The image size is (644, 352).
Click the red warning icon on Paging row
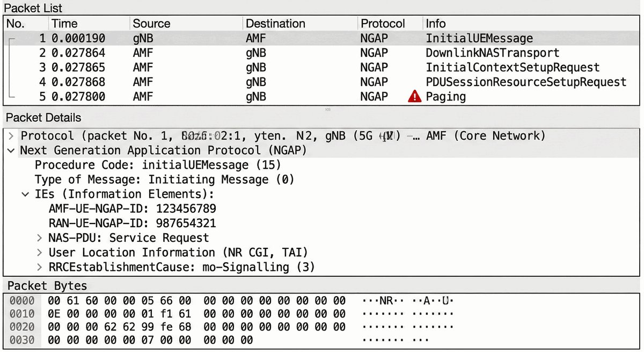tap(414, 97)
